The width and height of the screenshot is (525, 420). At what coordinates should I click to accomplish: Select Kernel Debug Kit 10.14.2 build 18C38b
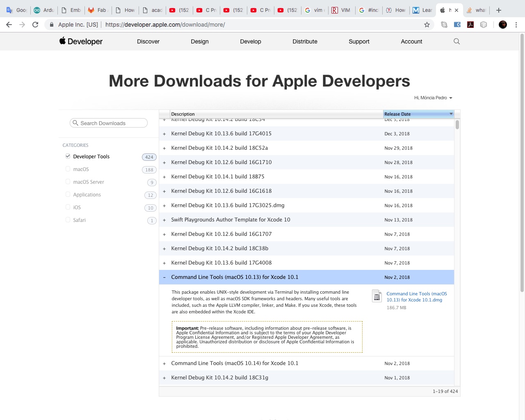pyautogui.click(x=306, y=249)
